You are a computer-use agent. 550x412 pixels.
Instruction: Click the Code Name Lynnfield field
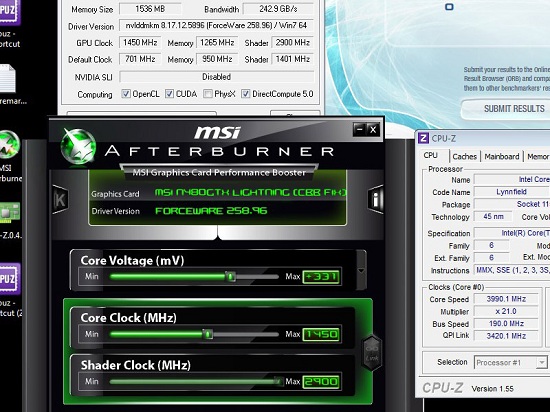click(511, 192)
